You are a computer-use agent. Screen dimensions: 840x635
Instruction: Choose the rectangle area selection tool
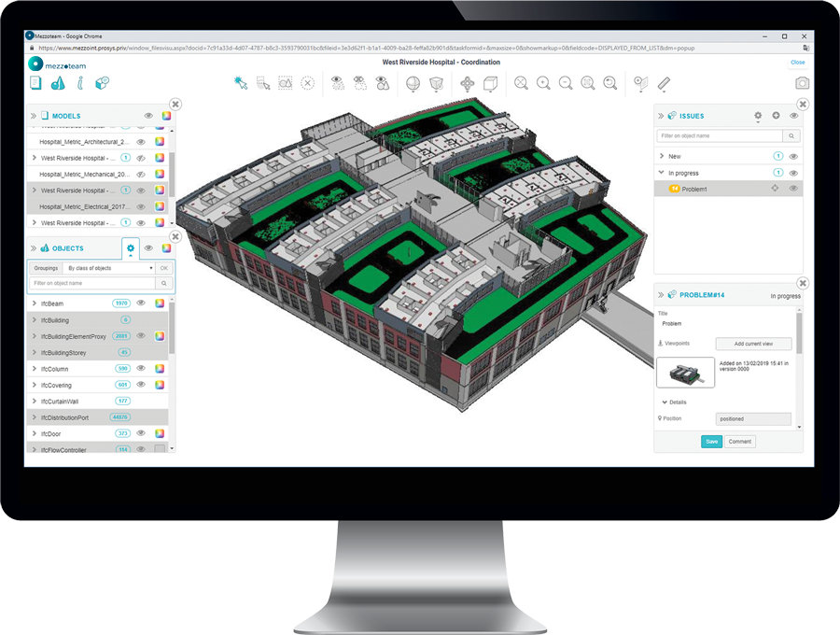(x=263, y=83)
